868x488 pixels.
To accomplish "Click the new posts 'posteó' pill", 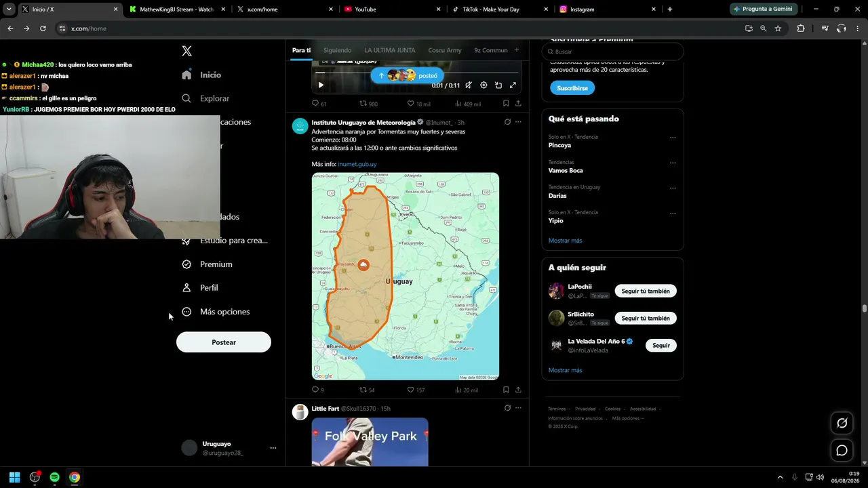I will point(408,75).
